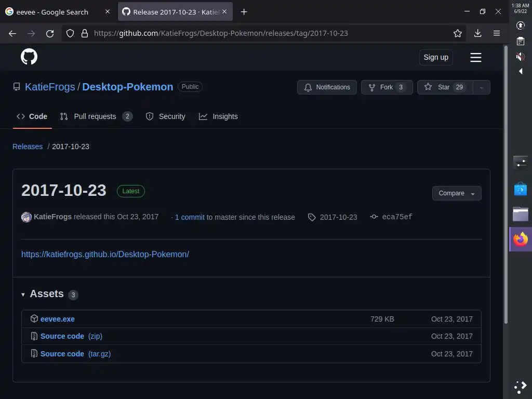This screenshot has height=399, width=532.
Task: Click the Sign up button
Action: point(436,57)
